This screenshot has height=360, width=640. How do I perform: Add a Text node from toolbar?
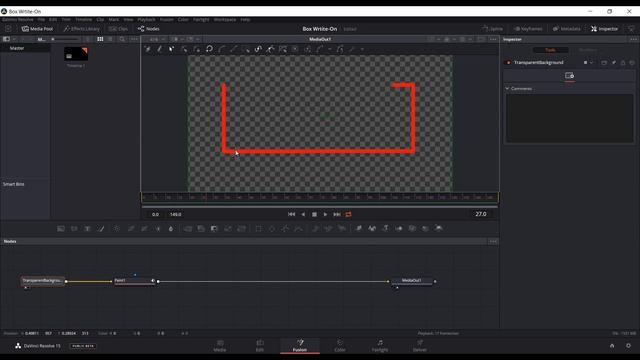pyautogui.click(x=87, y=229)
